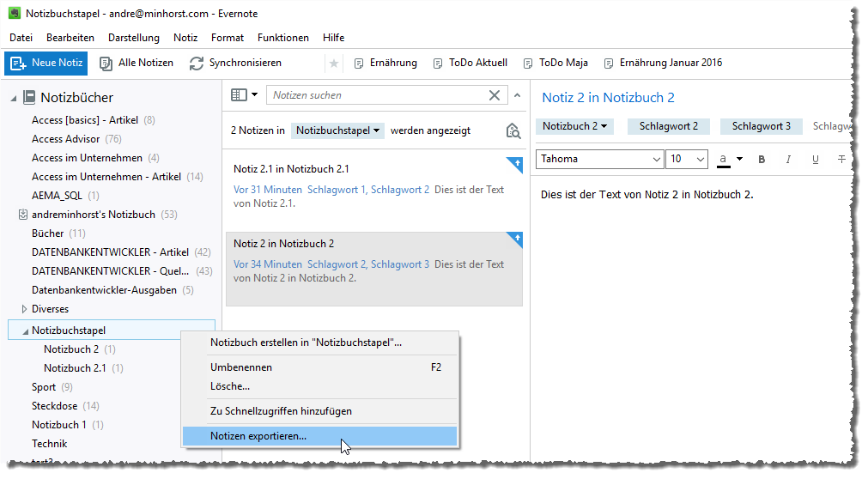Click the Notizbücher notebook icon

pyautogui.click(x=29, y=98)
